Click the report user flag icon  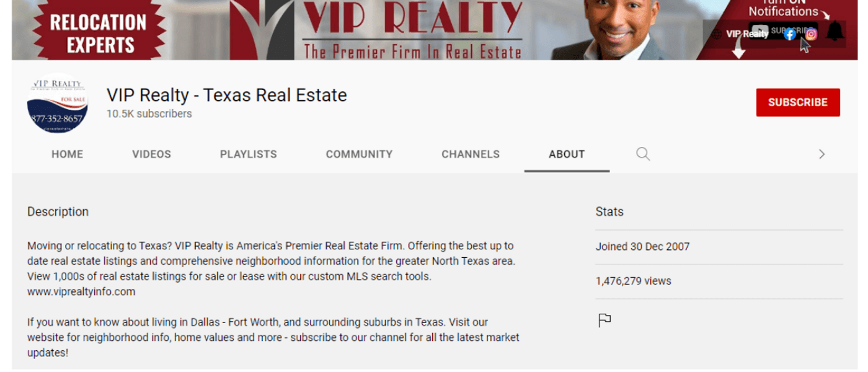click(x=604, y=320)
